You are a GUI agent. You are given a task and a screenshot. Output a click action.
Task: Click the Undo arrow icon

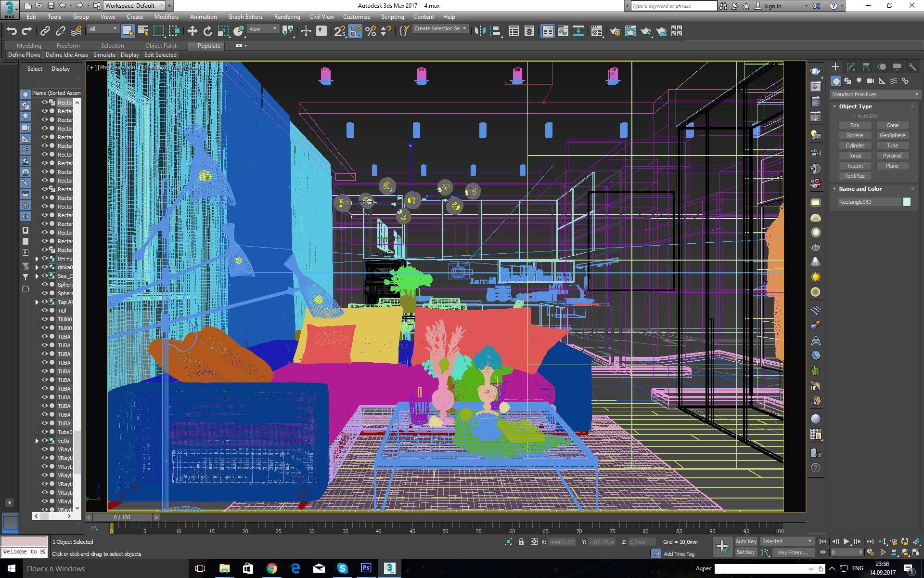click(x=11, y=31)
